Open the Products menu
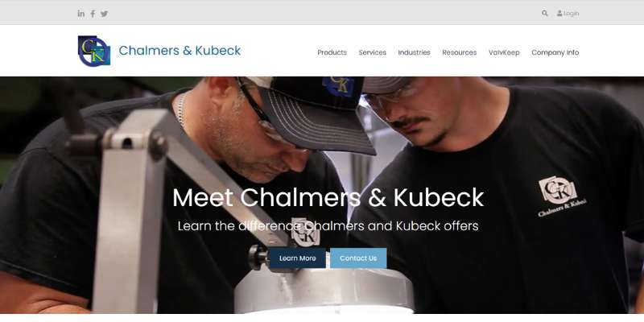The width and height of the screenshot is (644, 322). pos(332,52)
